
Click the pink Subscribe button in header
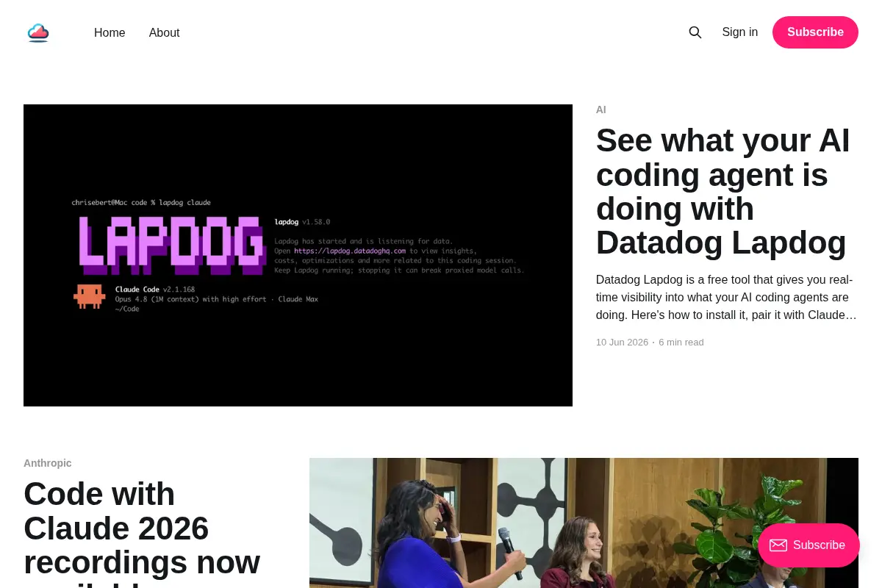pos(815,32)
